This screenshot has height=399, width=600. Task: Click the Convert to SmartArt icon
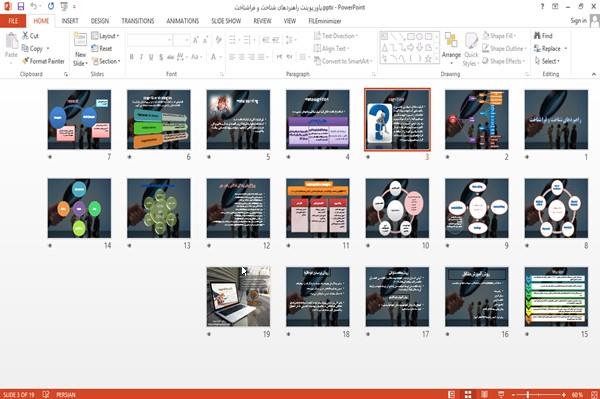pyautogui.click(x=317, y=61)
